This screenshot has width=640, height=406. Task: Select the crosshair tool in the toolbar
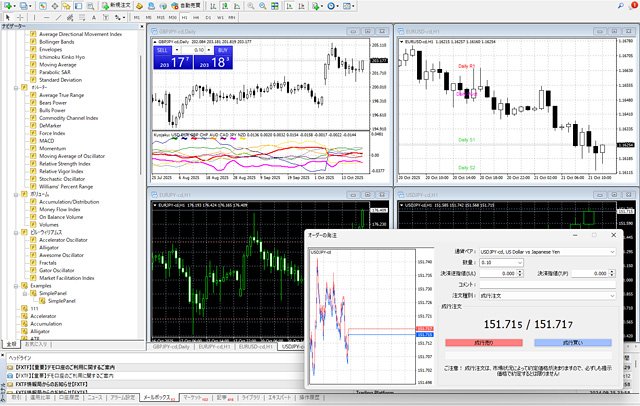point(22,18)
